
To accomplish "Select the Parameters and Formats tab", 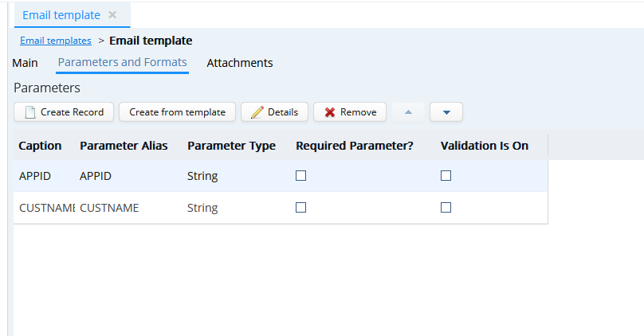I will (123, 62).
